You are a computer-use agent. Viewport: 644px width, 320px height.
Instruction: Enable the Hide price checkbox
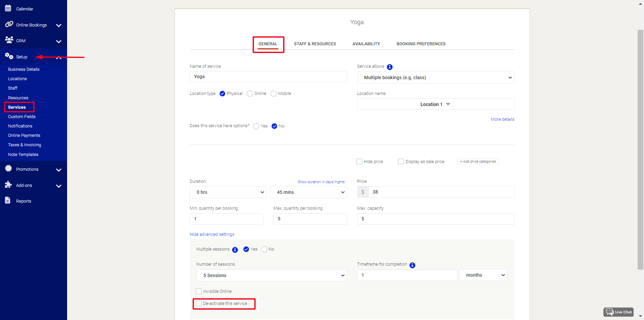[359, 161]
